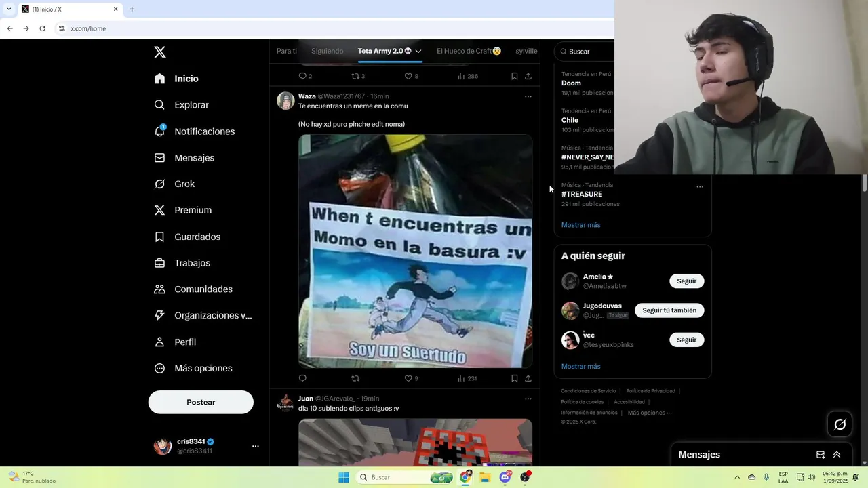
Task: Reload the page in the browser
Action: pyautogui.click(x=42, y=28)
